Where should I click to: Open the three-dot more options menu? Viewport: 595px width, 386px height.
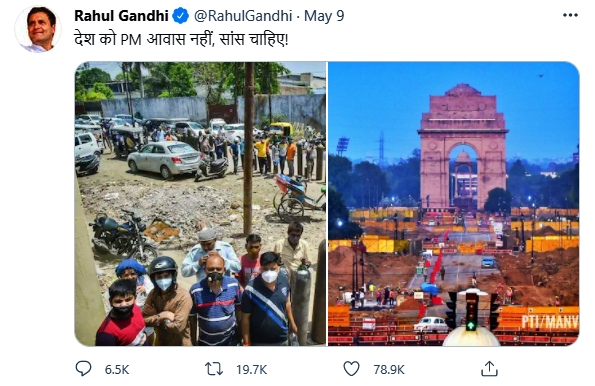(570, 15)
